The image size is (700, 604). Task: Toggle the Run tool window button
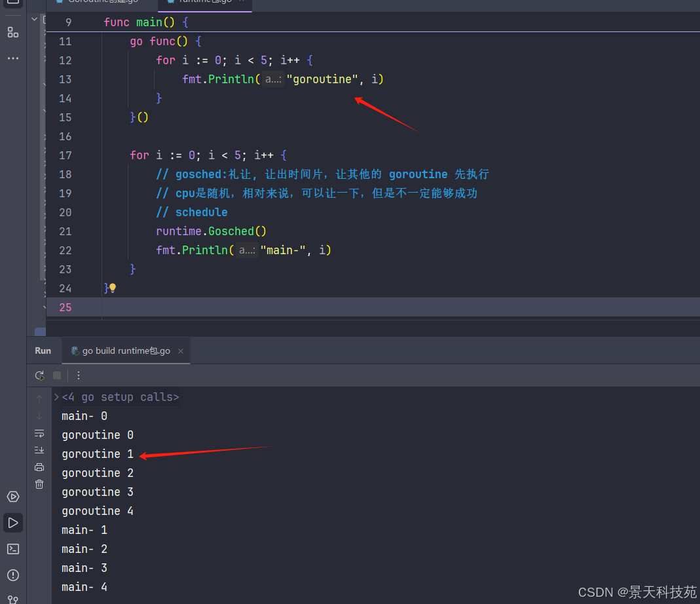12,522
